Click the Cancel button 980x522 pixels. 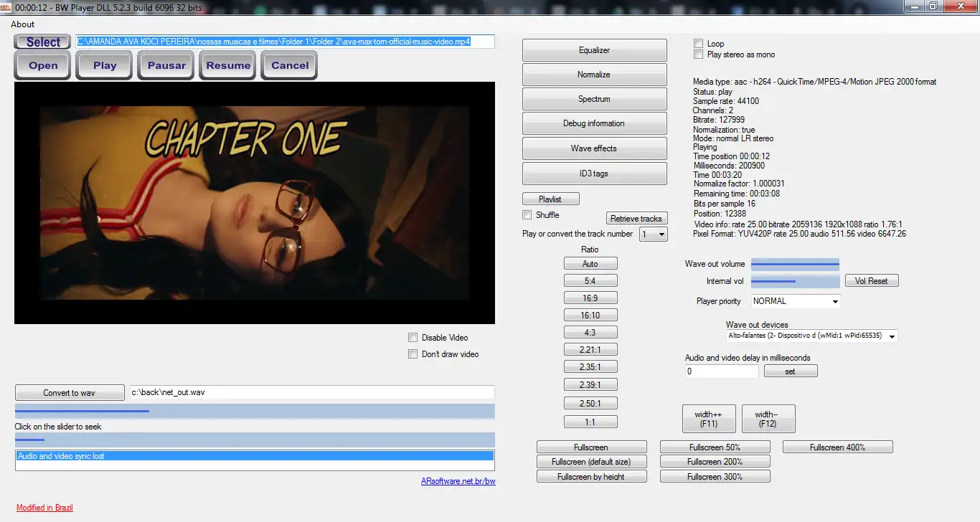pos(290,65)
